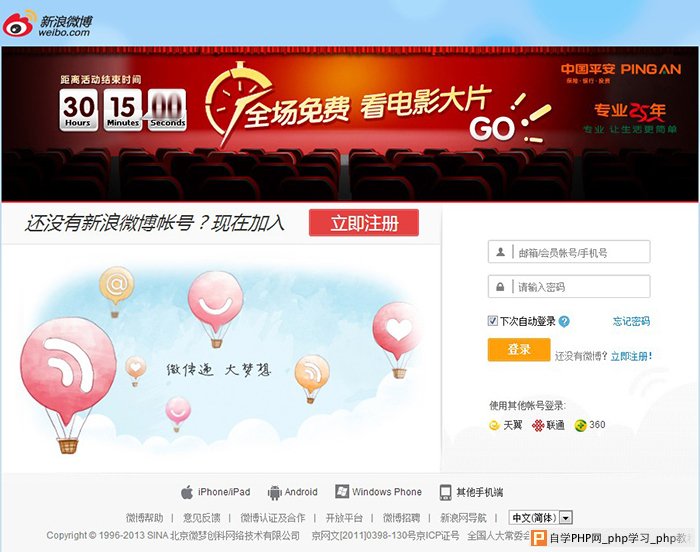The image size is (700, 552).
Task: Open the 忘记密码 link
Action: [x=631, y=321]
